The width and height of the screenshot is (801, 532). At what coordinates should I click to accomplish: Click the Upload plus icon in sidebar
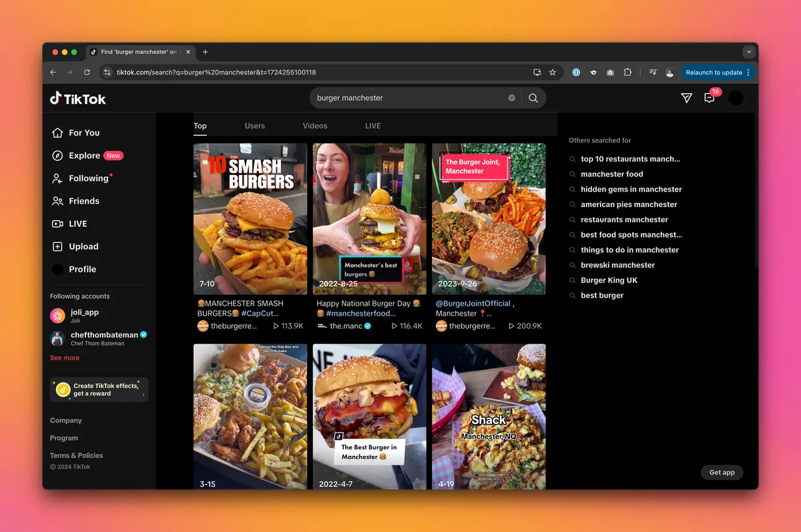tap(58, 246)
